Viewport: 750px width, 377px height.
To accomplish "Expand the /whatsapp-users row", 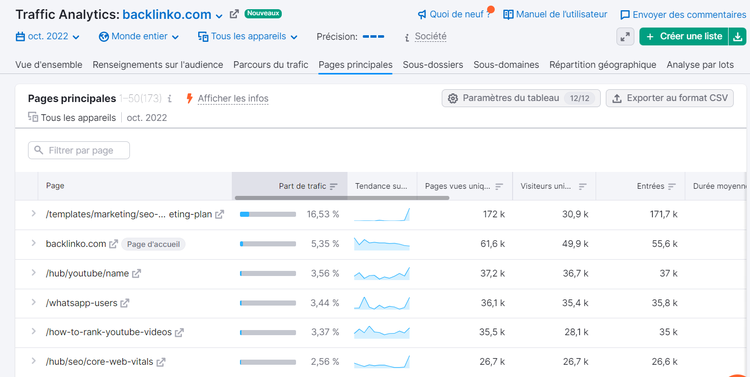I will 33,302.
